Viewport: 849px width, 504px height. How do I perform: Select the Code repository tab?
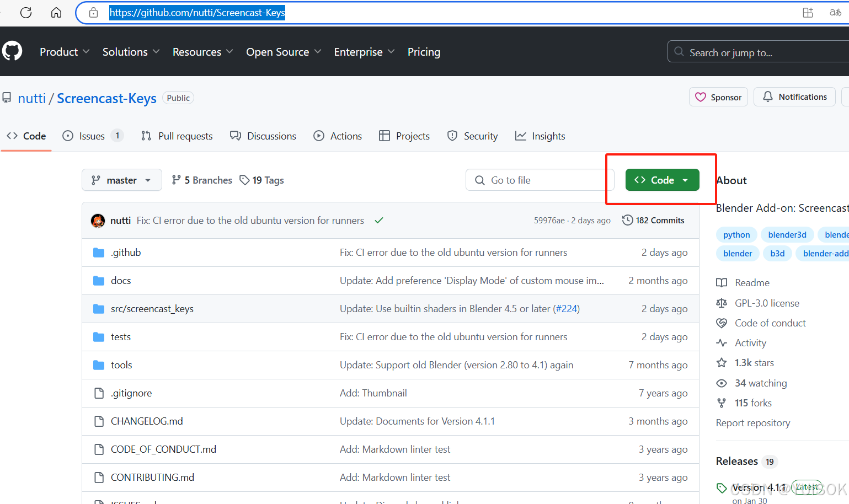pyautogui.click(x=26, y=136)
